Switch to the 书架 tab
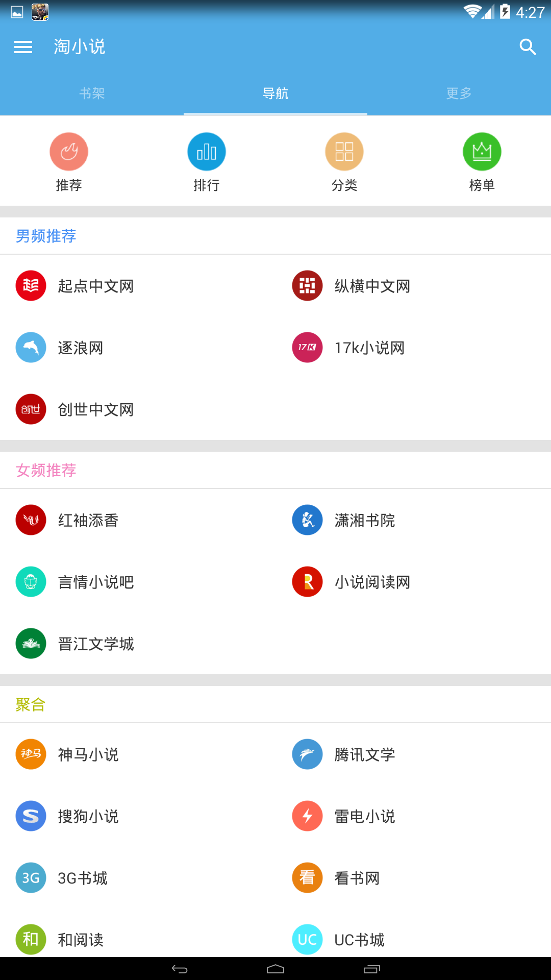 click(x=92, y=93)
